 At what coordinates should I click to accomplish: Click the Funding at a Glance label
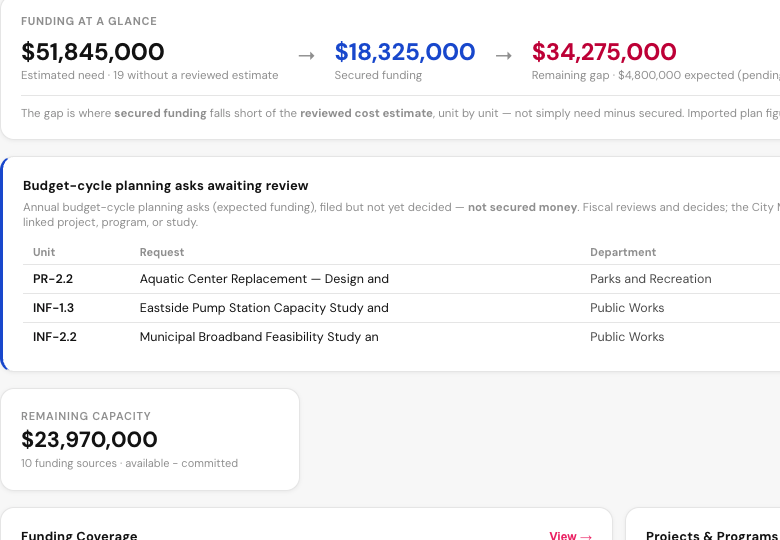coord(89,21)
